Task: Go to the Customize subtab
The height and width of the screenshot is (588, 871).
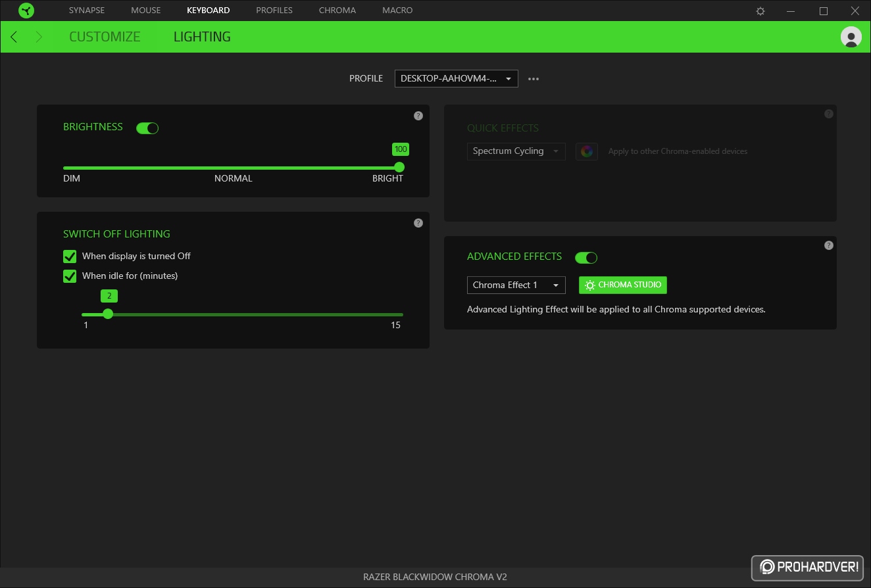Action: tap(105, 37)
